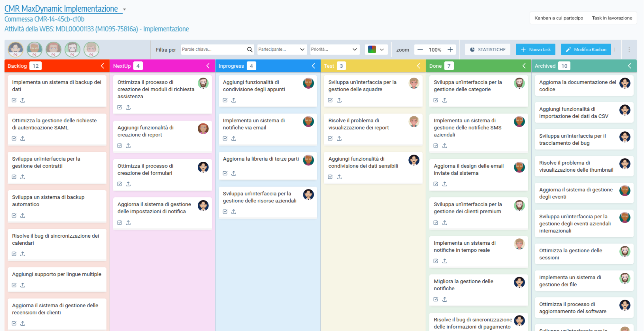Open the WBS activity MDL00001133 link
This screenshot has width=644, height=331.
(97, 29)
